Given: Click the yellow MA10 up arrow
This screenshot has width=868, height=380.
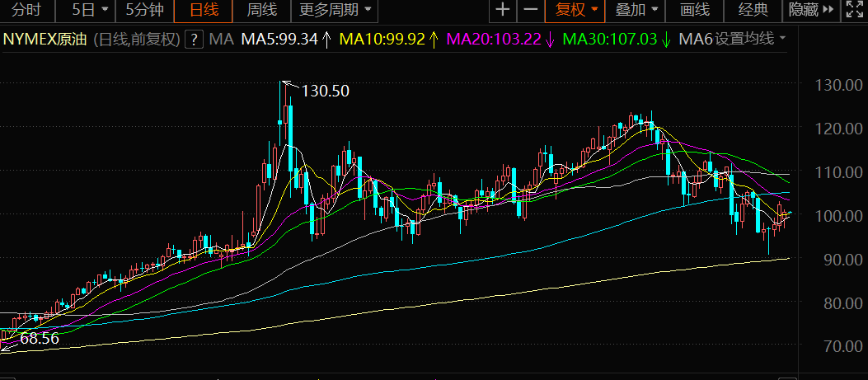Looking at the screenshot, I should coord(433,39).
